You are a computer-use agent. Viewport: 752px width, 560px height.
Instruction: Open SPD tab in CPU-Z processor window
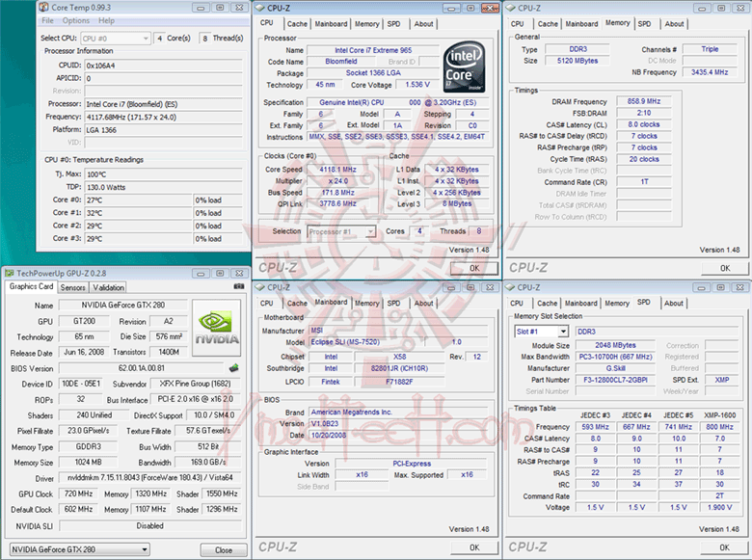(x=393, y=24)
